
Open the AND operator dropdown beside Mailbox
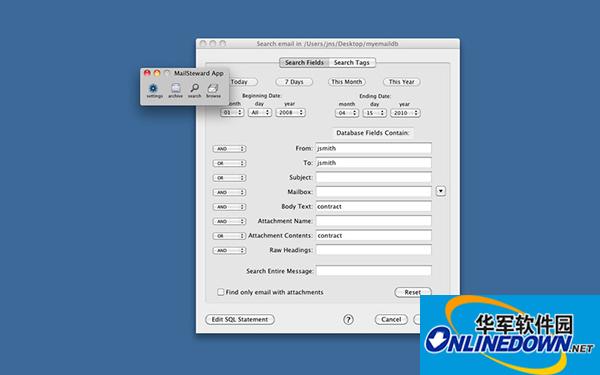tap(229, 192)
